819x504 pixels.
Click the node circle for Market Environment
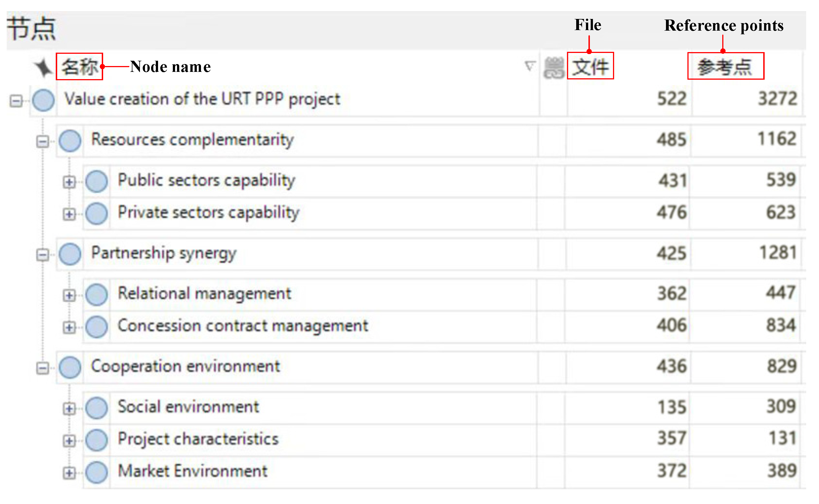click(96, 472)
